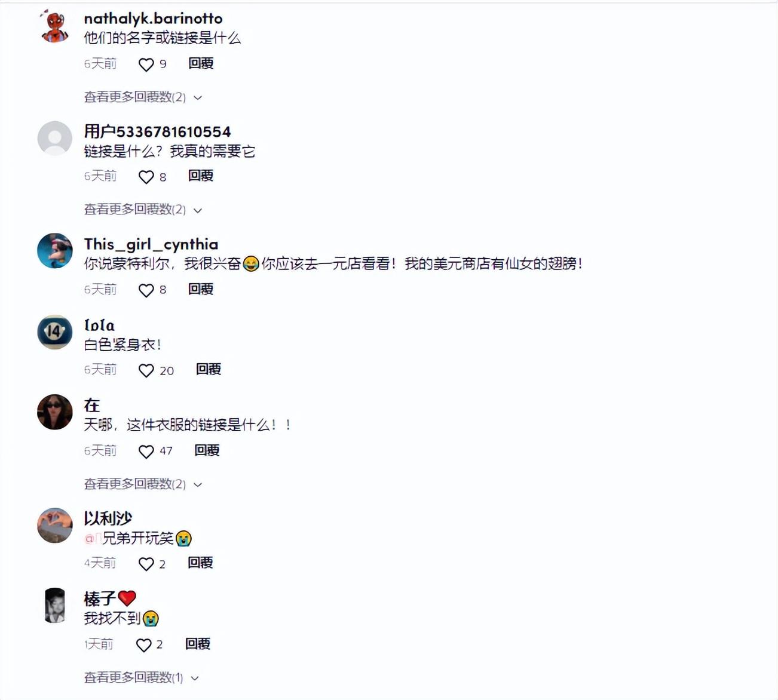Like lola's 白色紧身衣 comment
The height and width of the screenshot is (700, 778).
point(146,371)
